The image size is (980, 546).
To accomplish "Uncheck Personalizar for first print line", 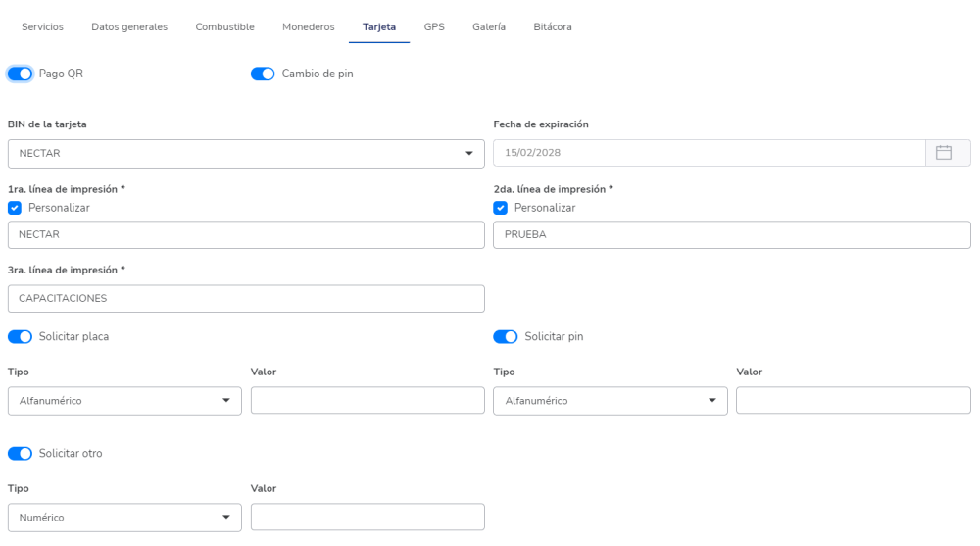I will (x=15, y=208).
